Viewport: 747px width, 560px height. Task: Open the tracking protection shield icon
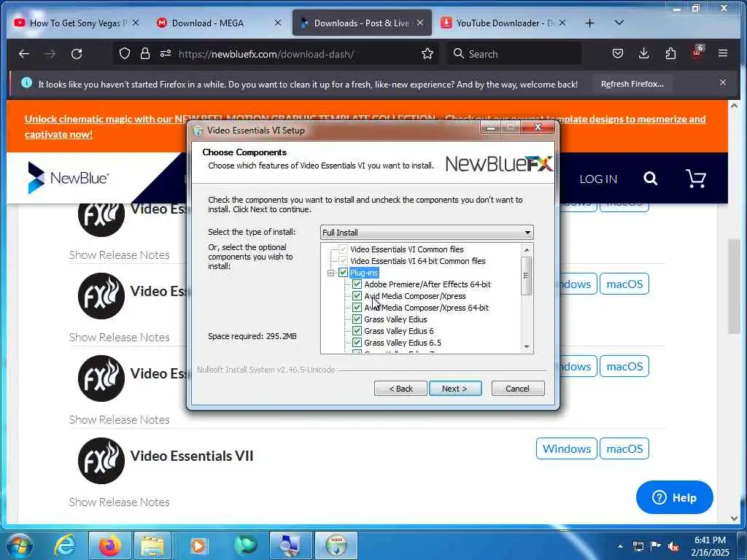[124, 54]
